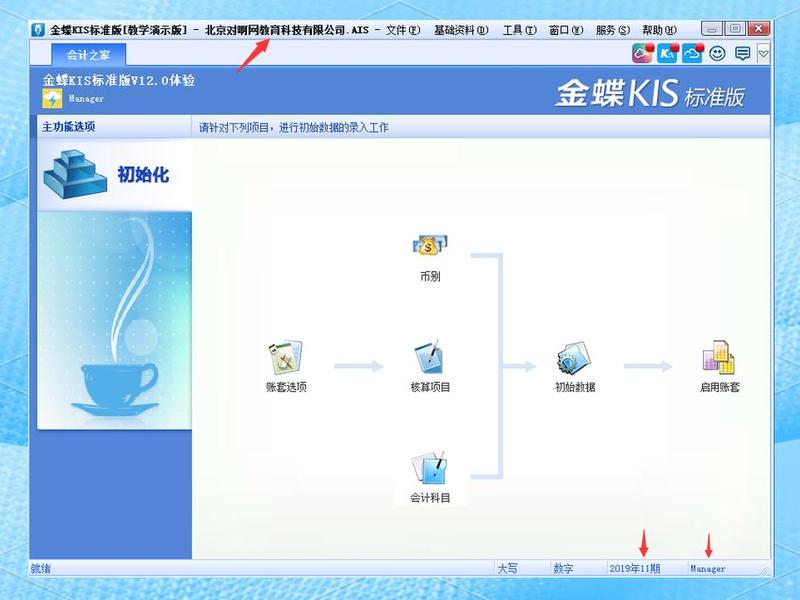Click the smiley face feedback icon
Image resolution: width=800 pixels, height=600 pixels.
pos(717,53)
